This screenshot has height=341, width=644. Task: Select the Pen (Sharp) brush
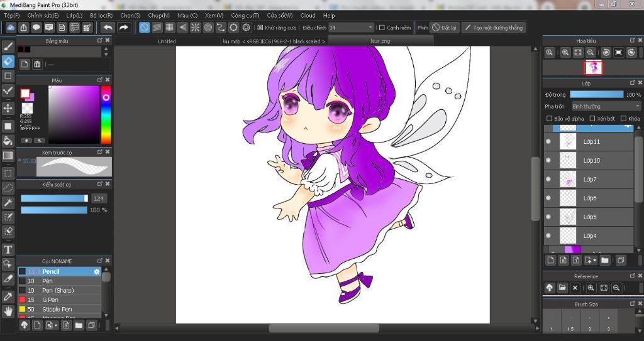[59, 290]
